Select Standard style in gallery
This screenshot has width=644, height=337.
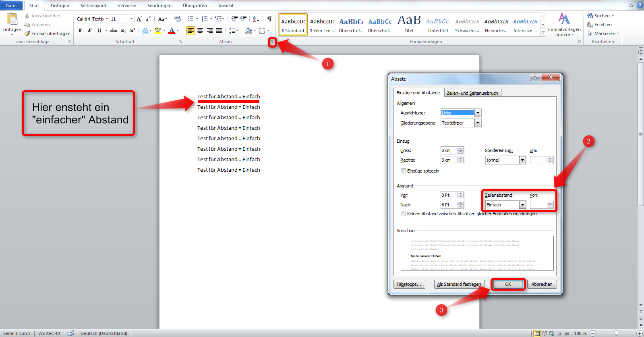coord(293,25)
